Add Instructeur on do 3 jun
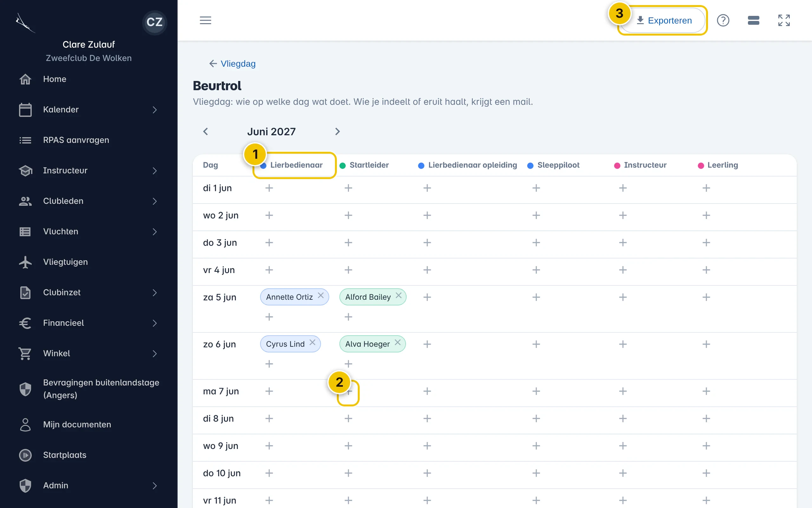The width and height of the screenshot is (812, 508). point(623,242)
